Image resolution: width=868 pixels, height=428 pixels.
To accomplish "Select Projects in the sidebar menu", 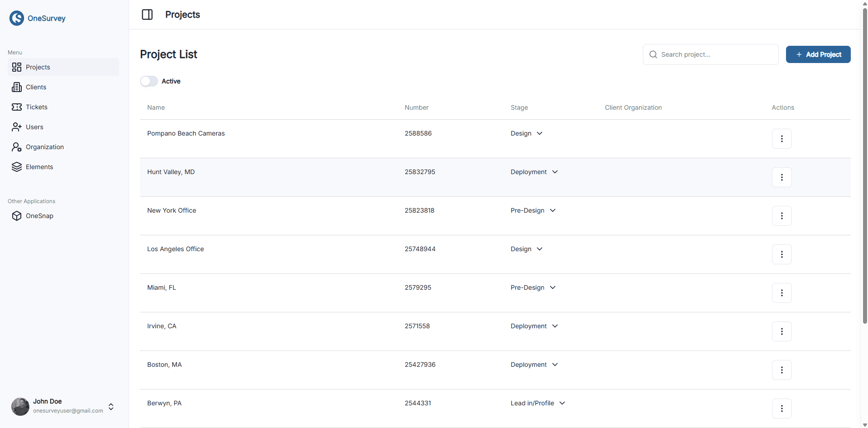I will coord(38,67).
